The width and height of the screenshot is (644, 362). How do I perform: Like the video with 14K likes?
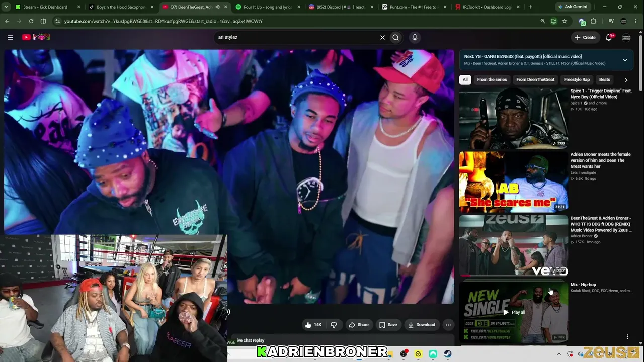(x=313, y=325)
